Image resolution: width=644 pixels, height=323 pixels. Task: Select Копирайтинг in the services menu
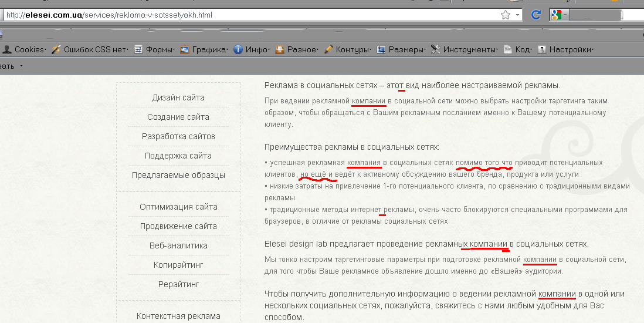point(178,265)
